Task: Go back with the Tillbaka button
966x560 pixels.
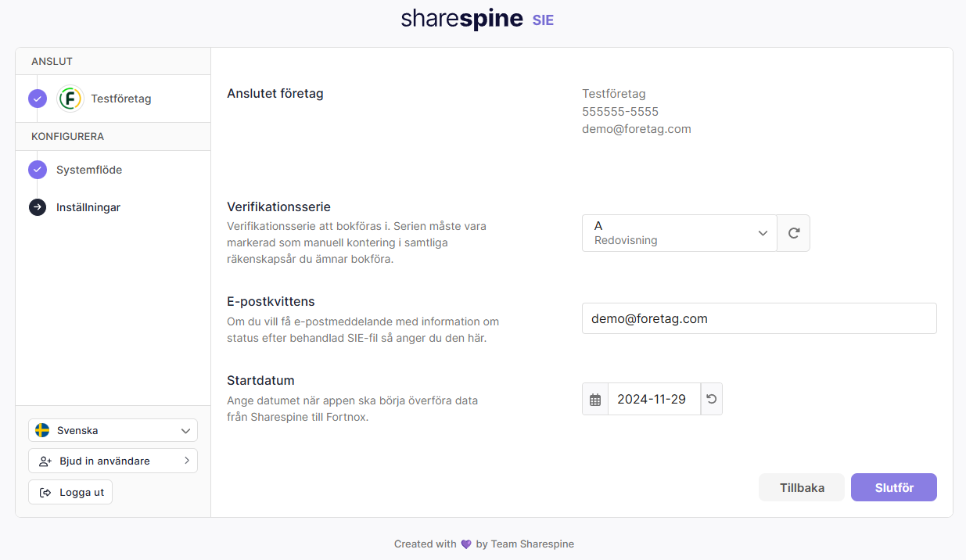Action: [x=802, y=487]
